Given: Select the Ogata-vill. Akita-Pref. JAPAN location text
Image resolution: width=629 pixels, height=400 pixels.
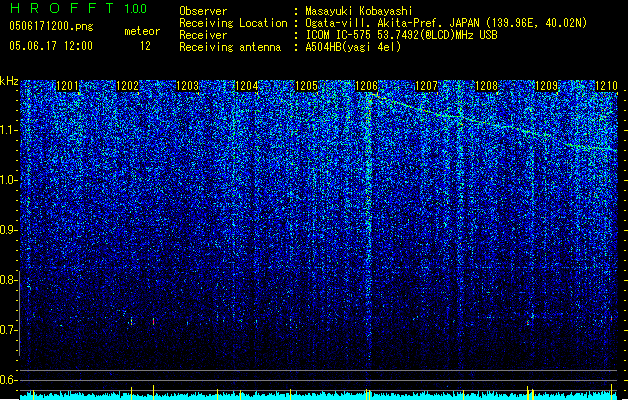Looking at the screenshot, I should point(446,23).
